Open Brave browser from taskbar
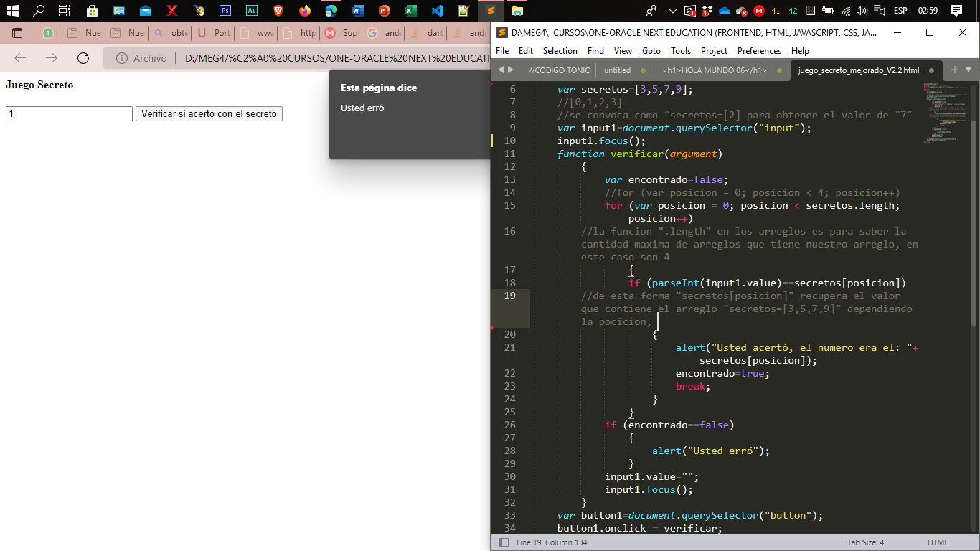The height and width of the screenshot is (551, 980). coord(278,11)
